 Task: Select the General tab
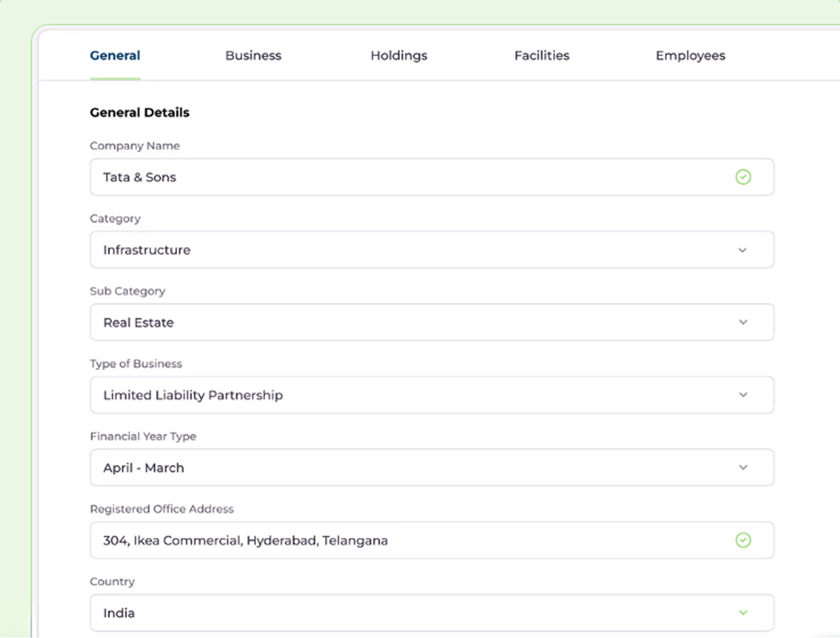coord(115,55)
